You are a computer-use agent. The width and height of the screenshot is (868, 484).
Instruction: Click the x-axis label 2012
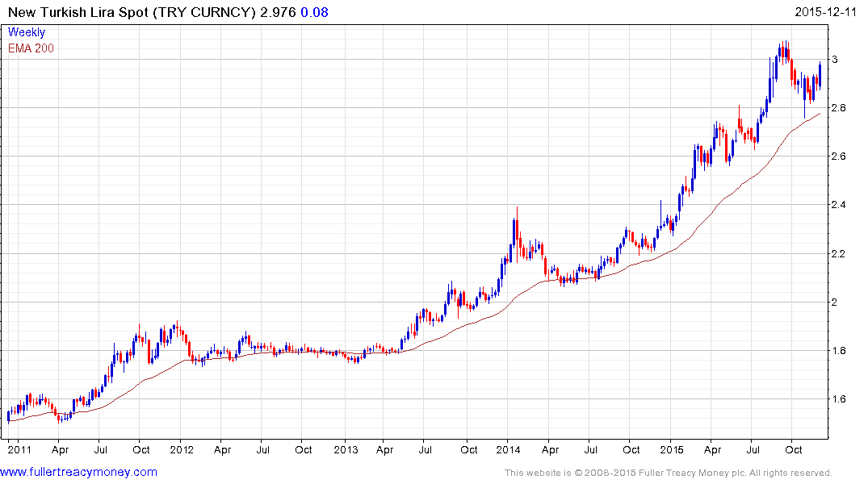tap(182, 449)
